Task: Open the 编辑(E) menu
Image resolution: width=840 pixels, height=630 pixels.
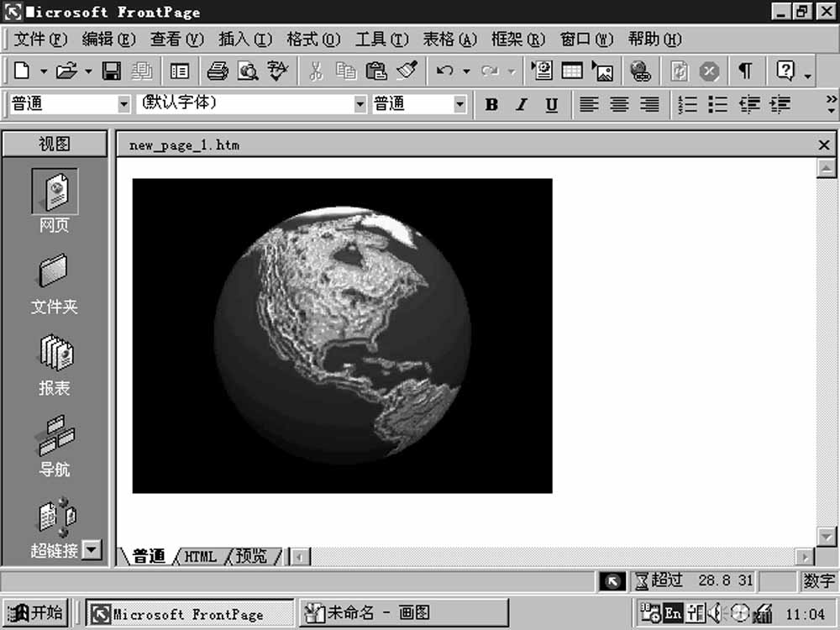Action: [x=108, y=39]
